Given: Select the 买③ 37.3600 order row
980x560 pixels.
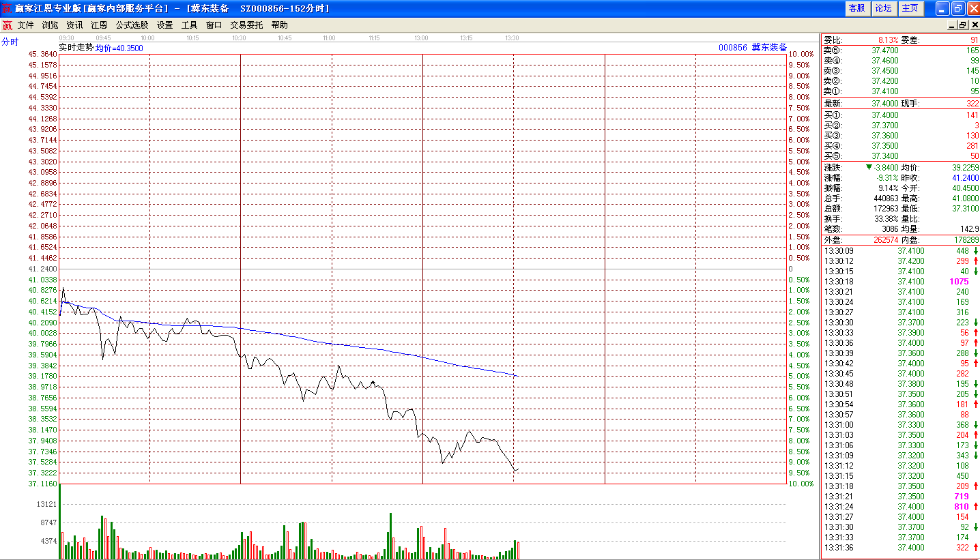Looking at the screenshot, I should (901, 136).
